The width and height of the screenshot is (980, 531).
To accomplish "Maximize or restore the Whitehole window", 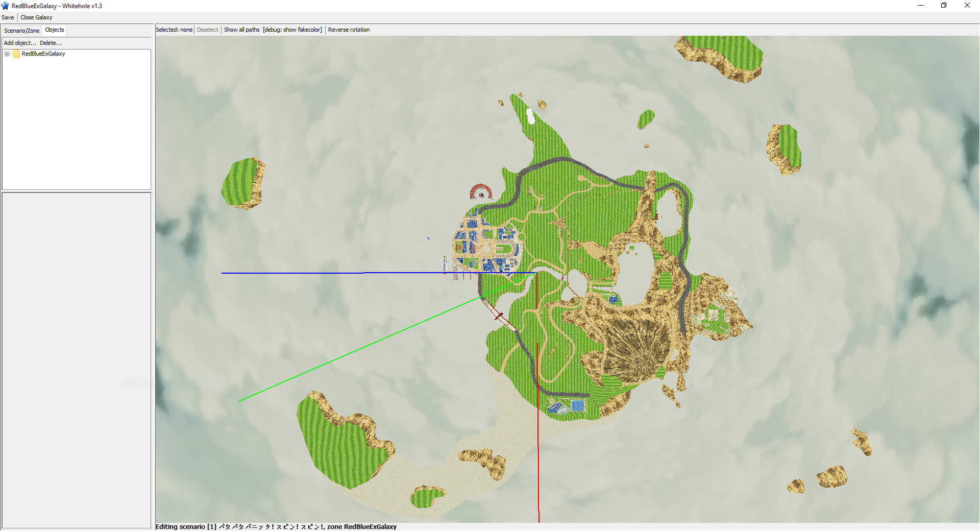I will [944, 6].
